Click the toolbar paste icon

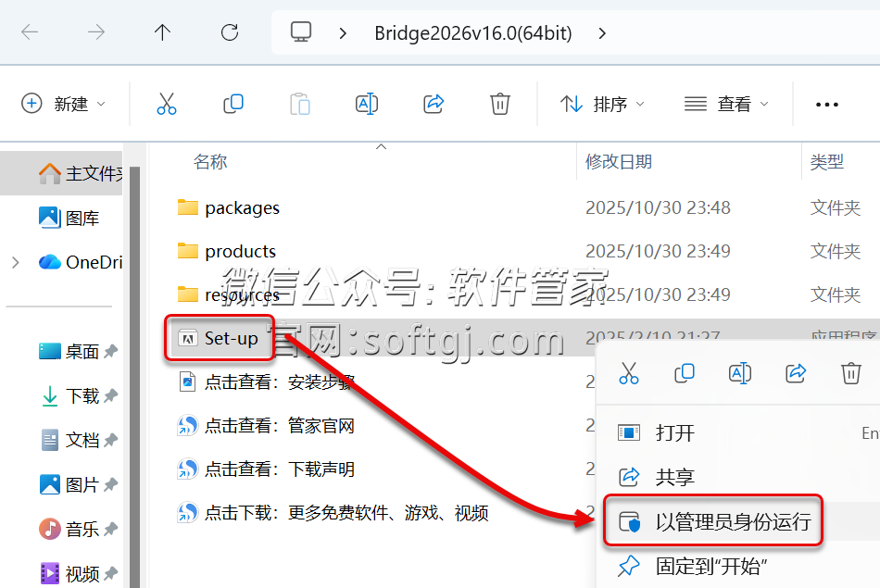300,104
